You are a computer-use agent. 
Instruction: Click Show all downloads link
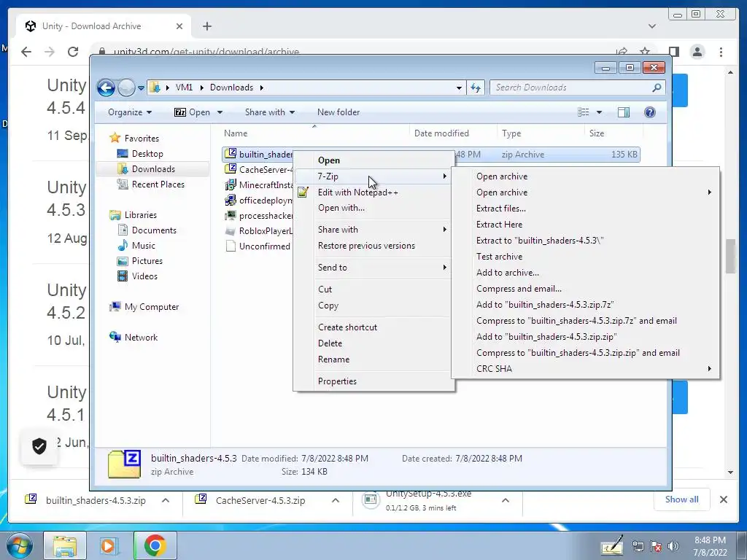[682, 499]
